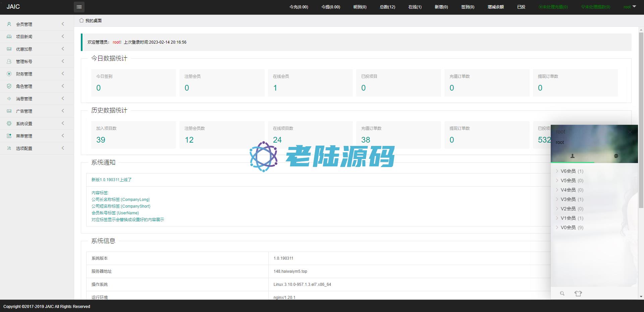644x312 pixels.
Task: Click the 财务管理 yen icon
Action: pos(9,74)
